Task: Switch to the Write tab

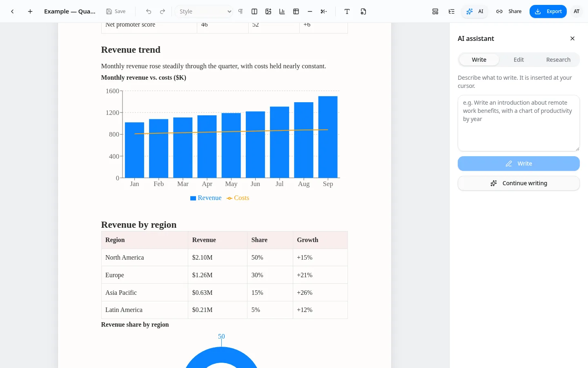Action: [x=479, y=60]
